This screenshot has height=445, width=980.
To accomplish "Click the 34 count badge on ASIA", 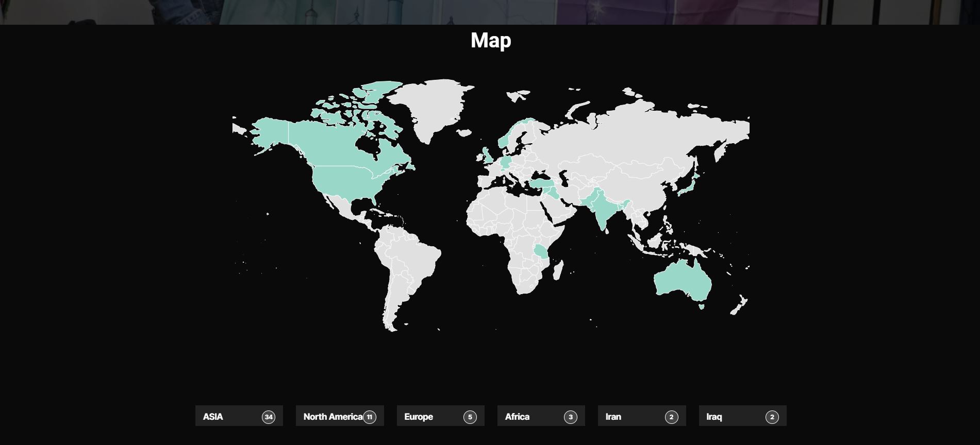I will point(269,417).
